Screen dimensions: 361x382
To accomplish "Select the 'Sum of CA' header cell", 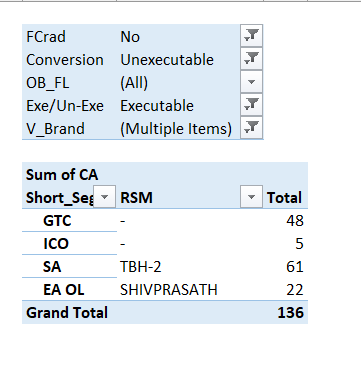I will pyautogui.click(x=70, y=174).
